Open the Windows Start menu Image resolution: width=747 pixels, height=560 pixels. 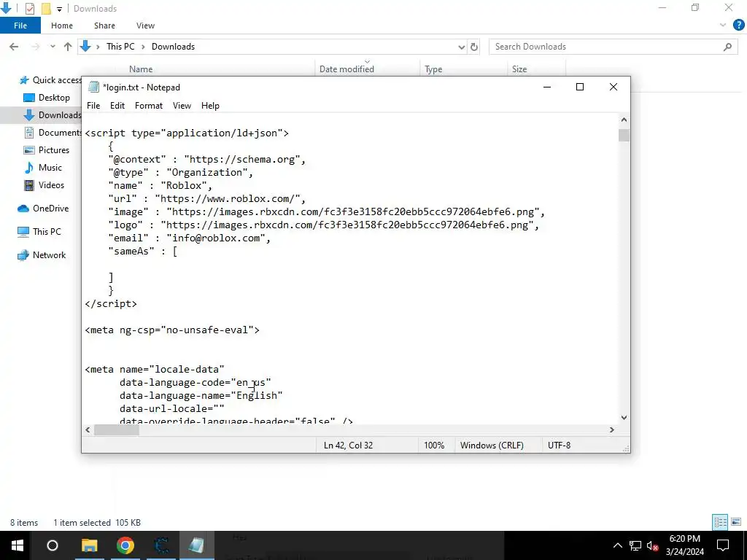point(18,545)
